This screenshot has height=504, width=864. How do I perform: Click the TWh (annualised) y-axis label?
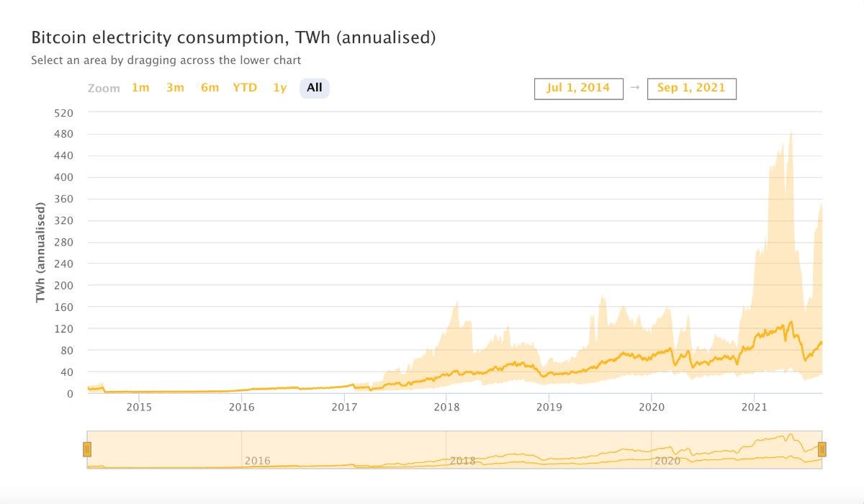coord(41,253)
